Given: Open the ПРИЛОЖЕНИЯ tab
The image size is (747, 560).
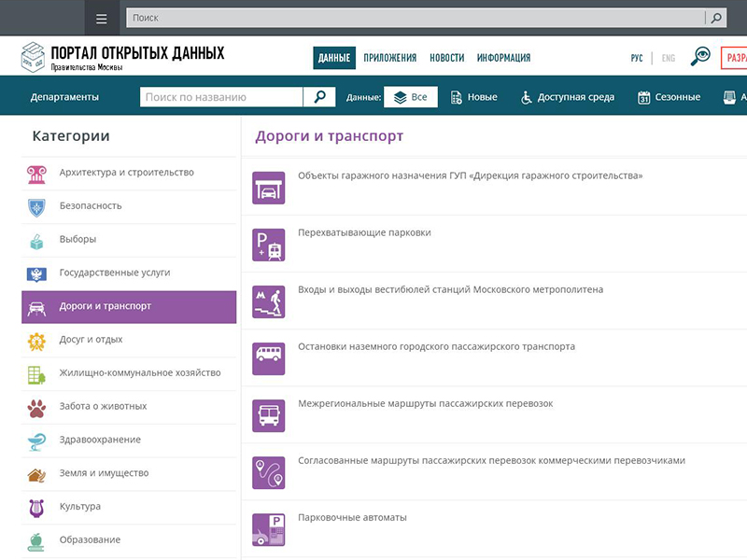Looking at the screenshot, I should click(389, 58).
